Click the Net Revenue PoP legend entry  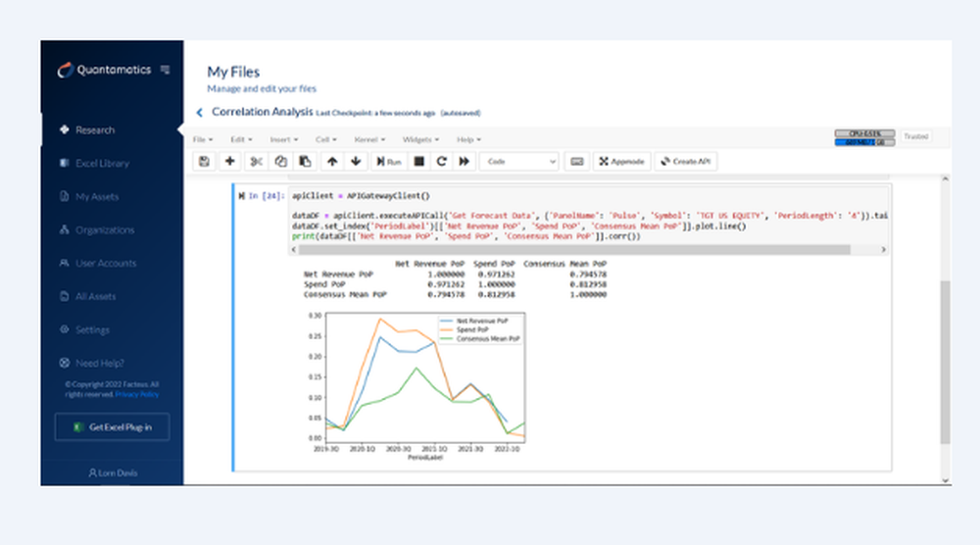[x=475, y=321]
